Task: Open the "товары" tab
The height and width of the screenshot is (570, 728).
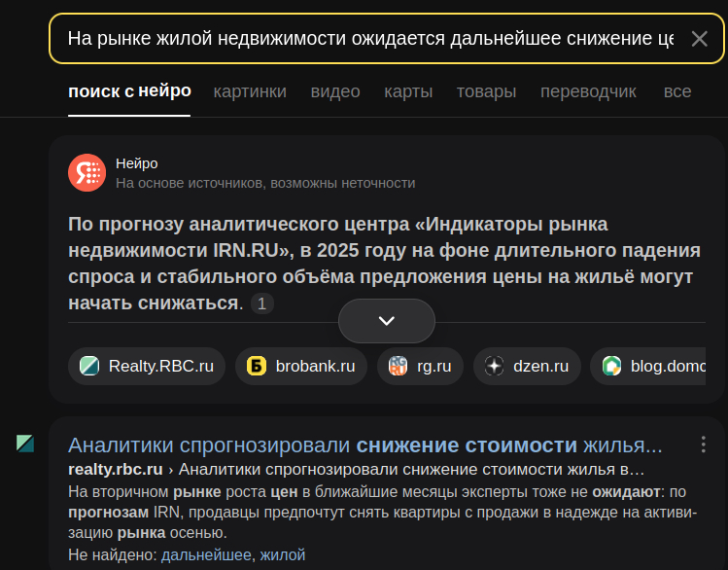Action: (486, 91)
